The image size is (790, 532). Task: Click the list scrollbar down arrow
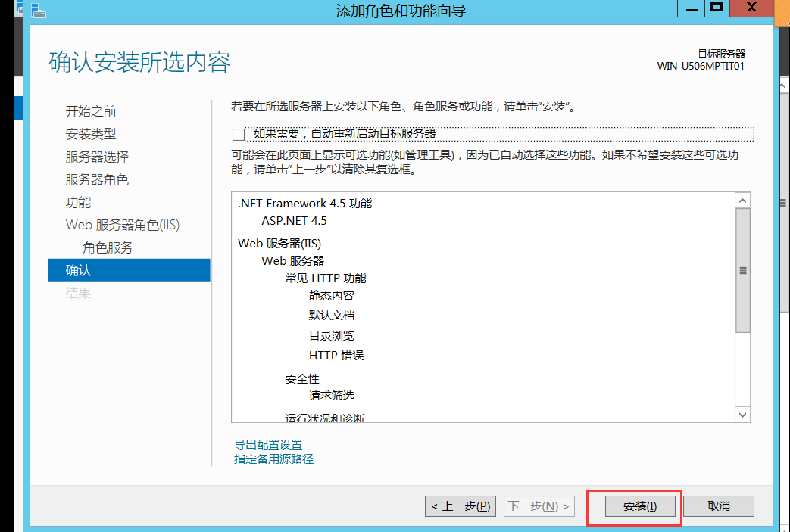(743, 414)
